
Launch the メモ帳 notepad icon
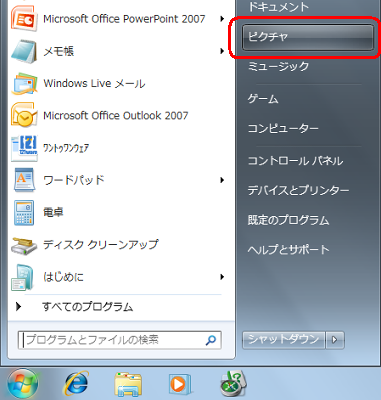pyautogui.click(x=24, y=51)
